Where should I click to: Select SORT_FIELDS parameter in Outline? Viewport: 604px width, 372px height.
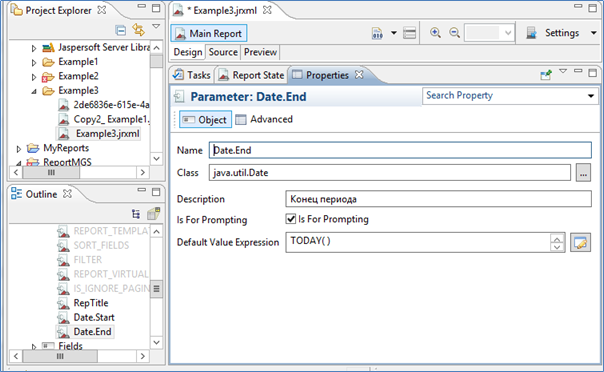coord(93,245)
